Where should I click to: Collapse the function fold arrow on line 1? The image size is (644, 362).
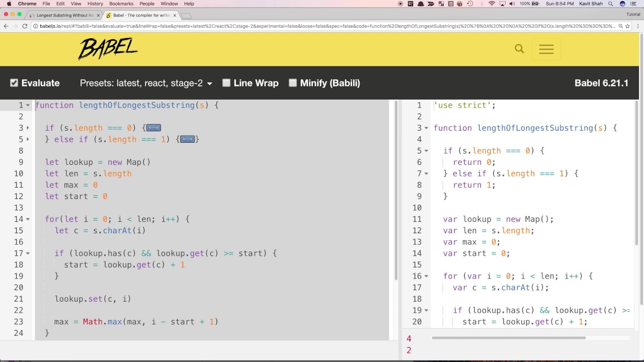tap(28, 105)
